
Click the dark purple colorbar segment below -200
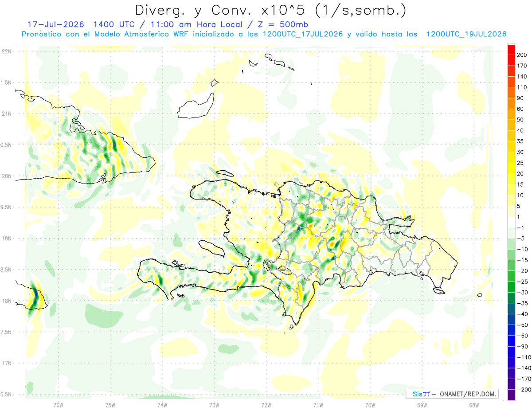[x=511, y=395]
